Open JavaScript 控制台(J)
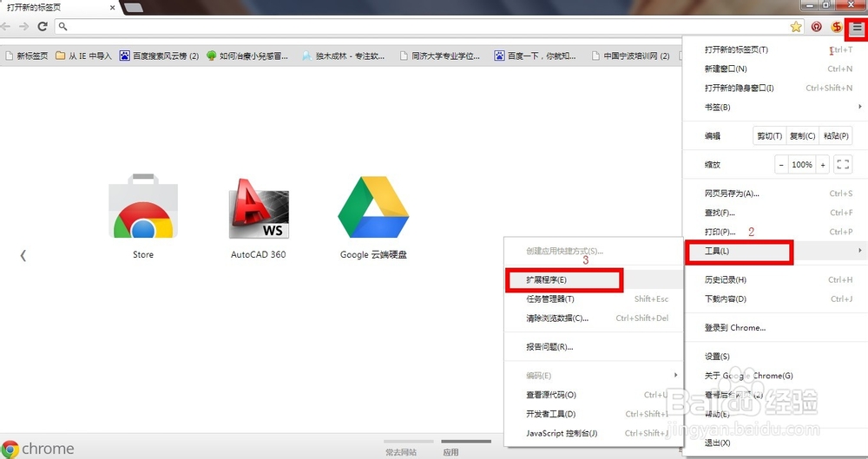 [594, 433]
